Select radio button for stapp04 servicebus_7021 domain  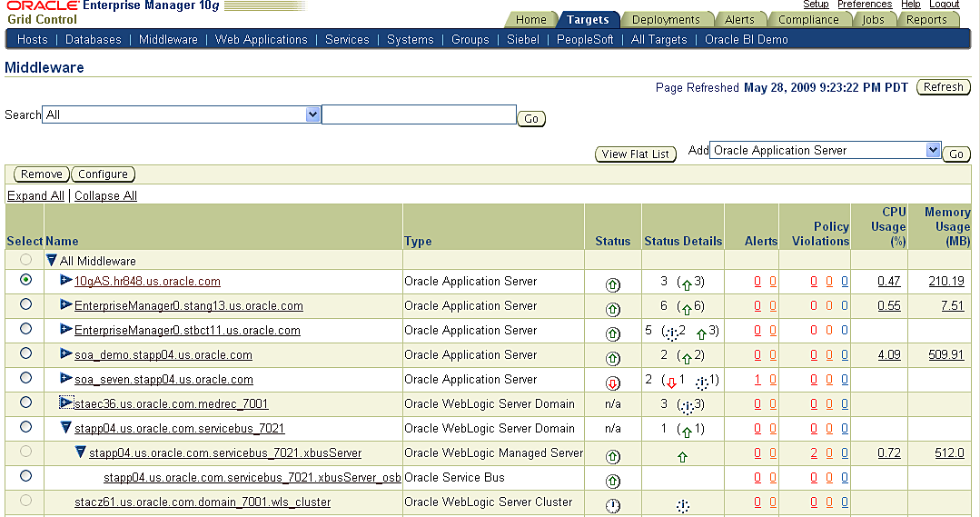pos(25,426)
